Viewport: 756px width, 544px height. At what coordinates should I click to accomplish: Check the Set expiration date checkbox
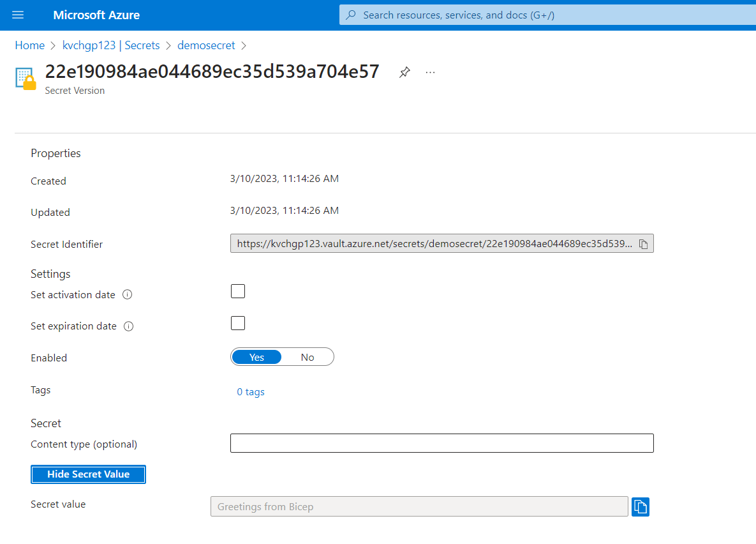[x=238, y=323]
